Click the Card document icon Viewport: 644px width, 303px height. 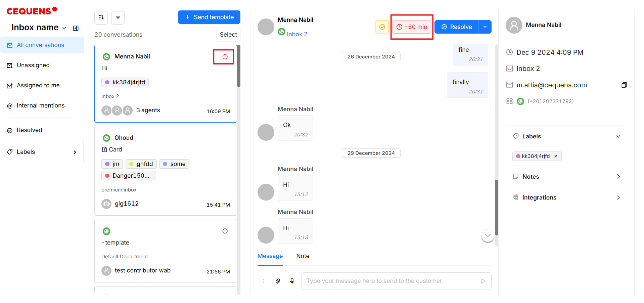click(104, 149)
